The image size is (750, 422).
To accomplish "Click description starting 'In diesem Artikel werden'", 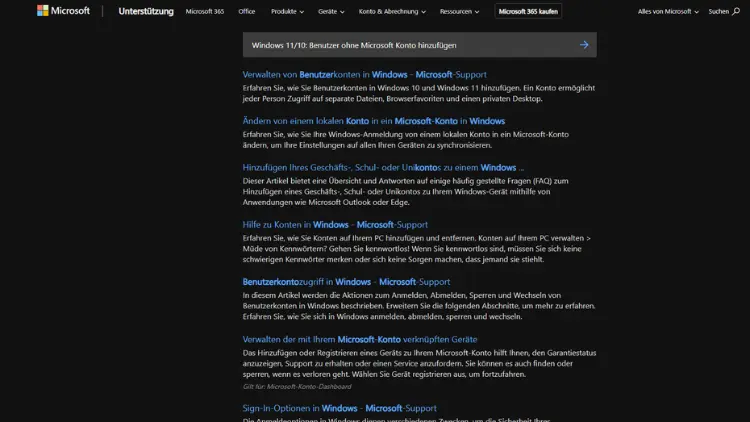I will point(419,306).
